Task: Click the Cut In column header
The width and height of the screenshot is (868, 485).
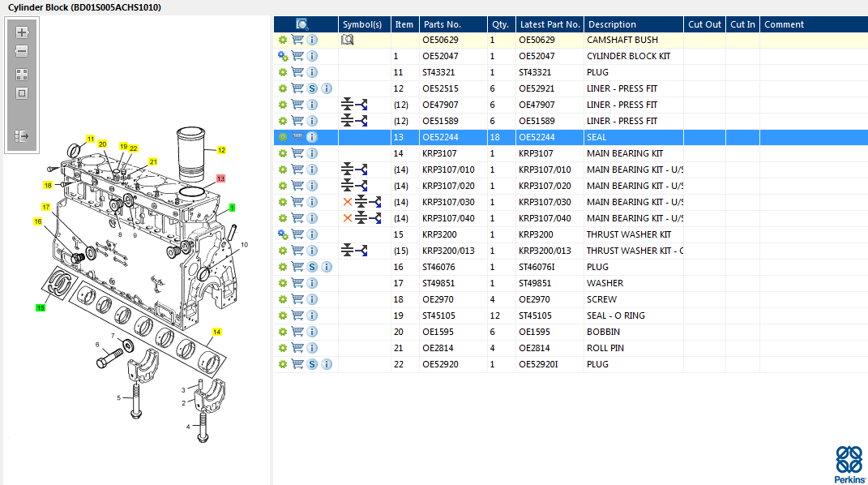Action: point(742,24)
